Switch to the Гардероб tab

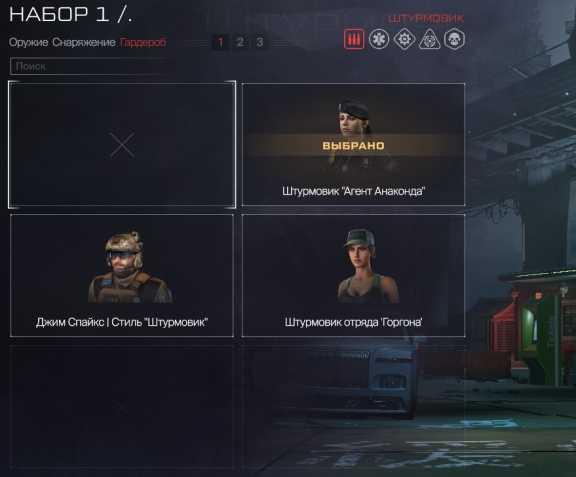tap(143, 42)
